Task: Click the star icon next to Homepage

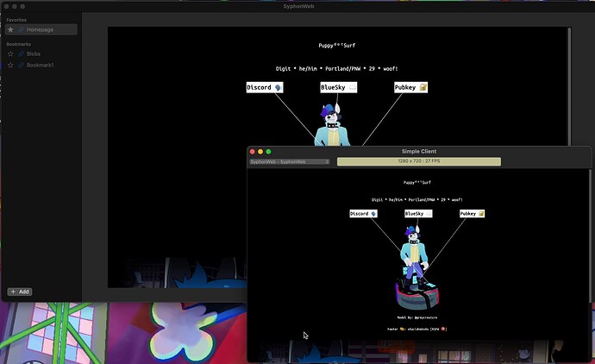Action: 10,29
